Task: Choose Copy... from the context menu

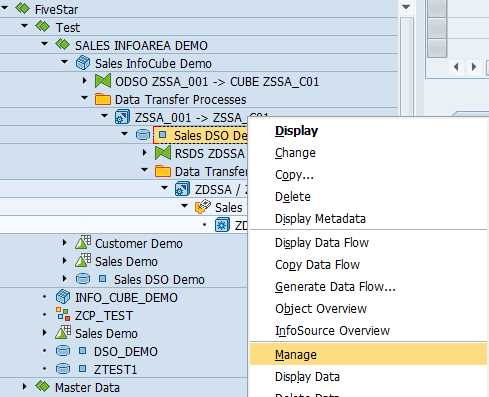Action: pos(294,175)
